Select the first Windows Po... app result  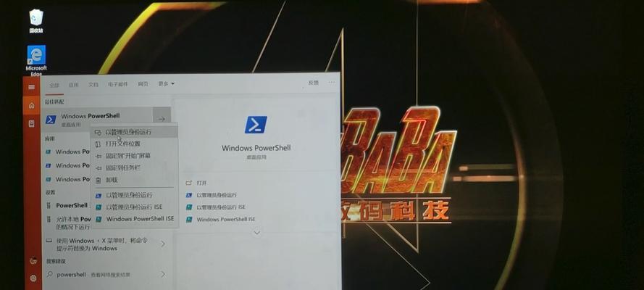pos(68,152)
